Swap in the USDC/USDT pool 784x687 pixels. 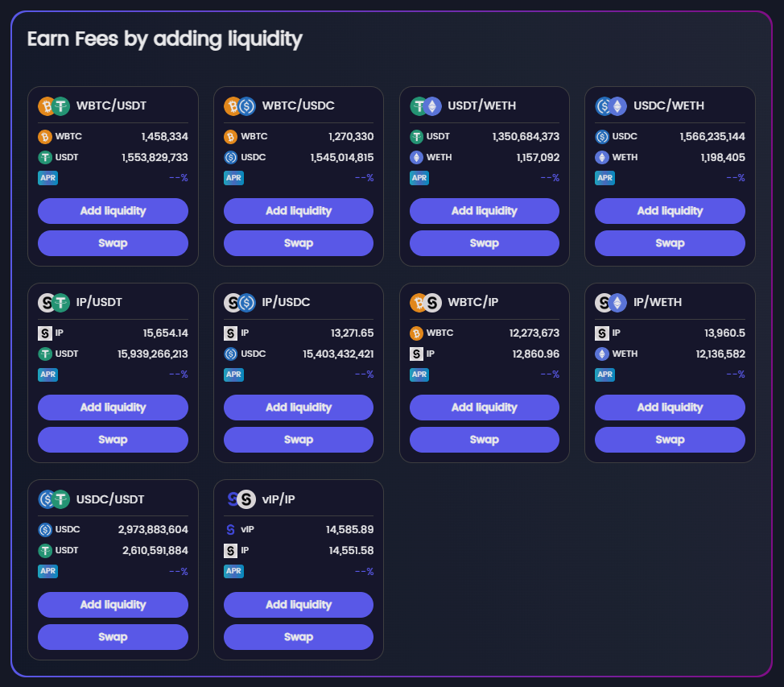pyautogui.click(x=113, y=637)
